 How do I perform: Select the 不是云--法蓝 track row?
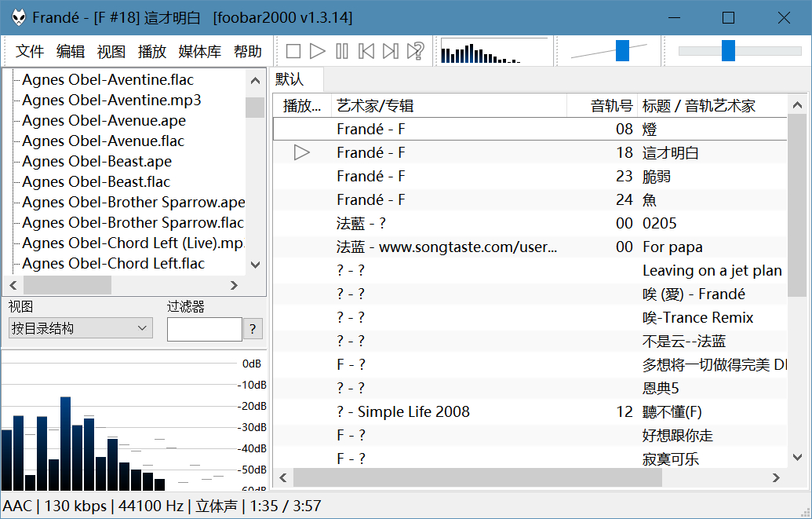point(530,341)
